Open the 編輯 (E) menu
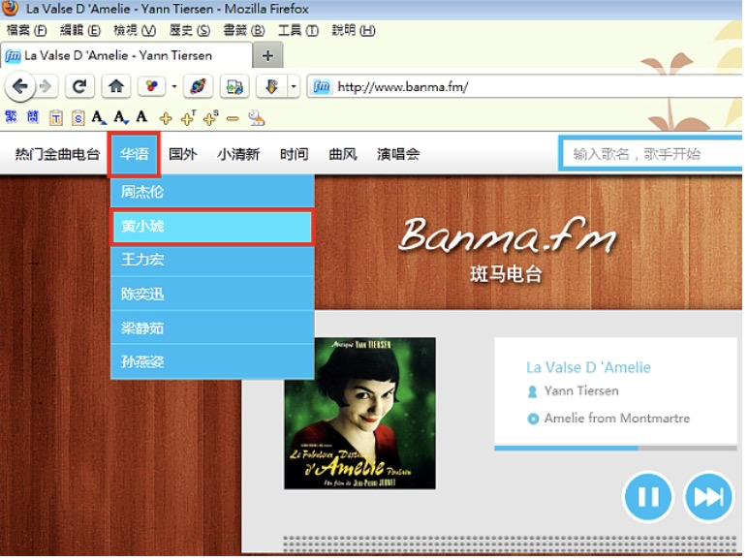The image size is (748, 560). pyautogui.click(x=80, y=31)
